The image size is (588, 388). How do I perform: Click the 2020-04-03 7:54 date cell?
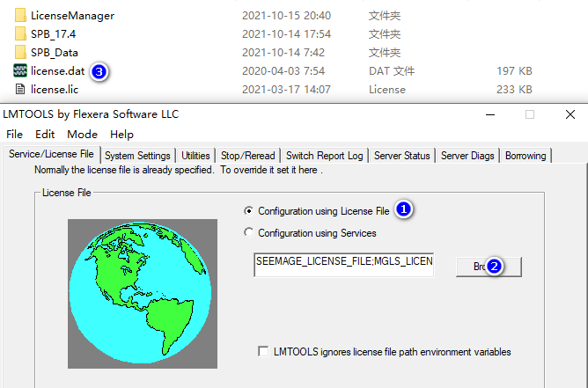point(283,71)
